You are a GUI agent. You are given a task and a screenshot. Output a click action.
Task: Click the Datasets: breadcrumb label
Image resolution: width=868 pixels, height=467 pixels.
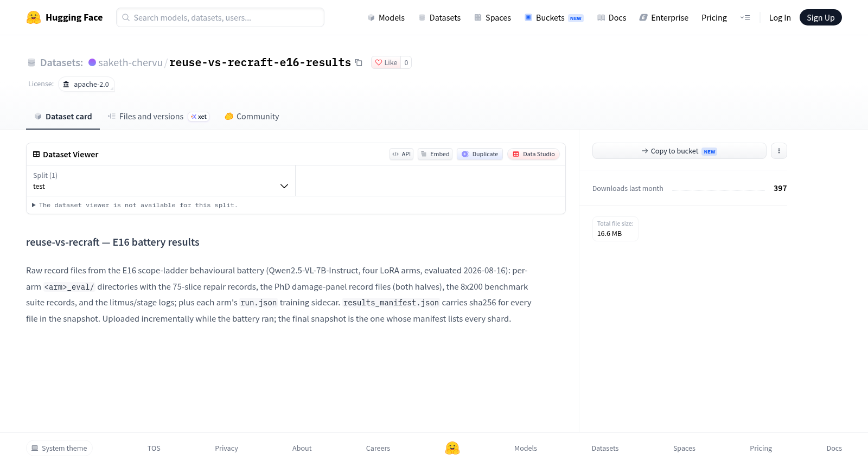tap(61, 62)
